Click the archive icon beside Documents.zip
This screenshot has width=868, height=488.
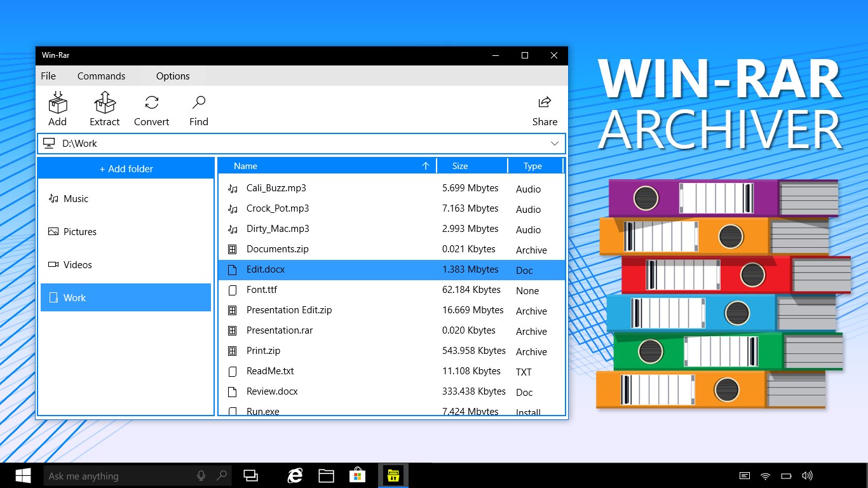click(x=233, y=249)
